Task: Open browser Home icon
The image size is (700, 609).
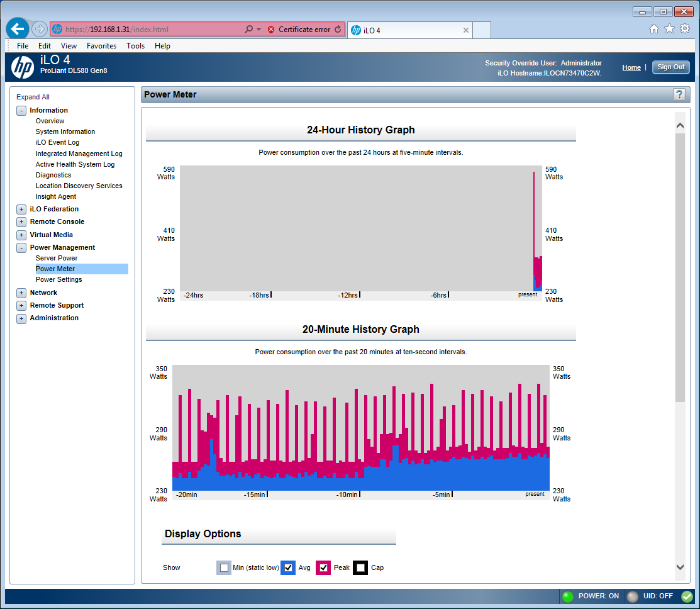Action: (x=654, y=29)
